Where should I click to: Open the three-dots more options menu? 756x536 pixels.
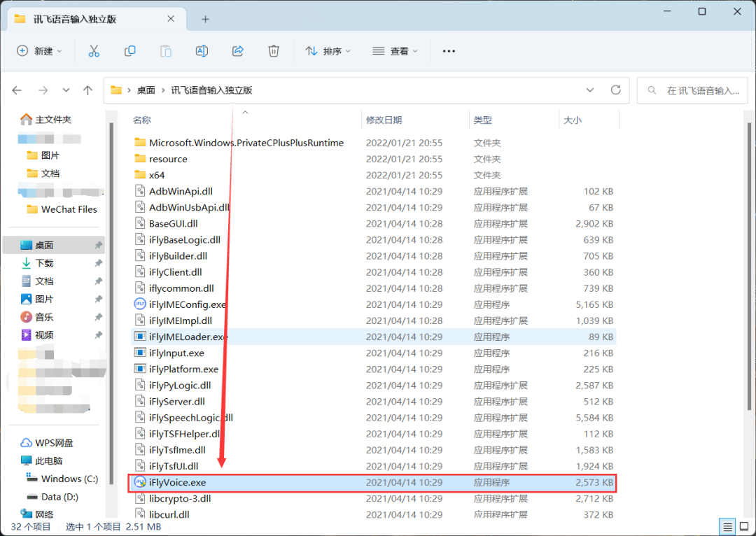pyautogui.click(x=449, y=51)
